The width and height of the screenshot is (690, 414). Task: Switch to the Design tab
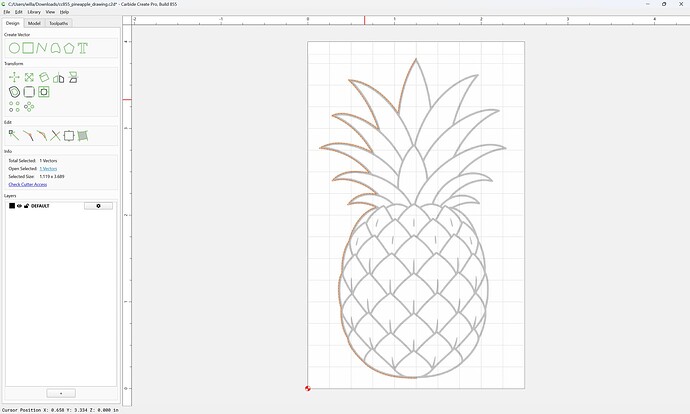13,23
